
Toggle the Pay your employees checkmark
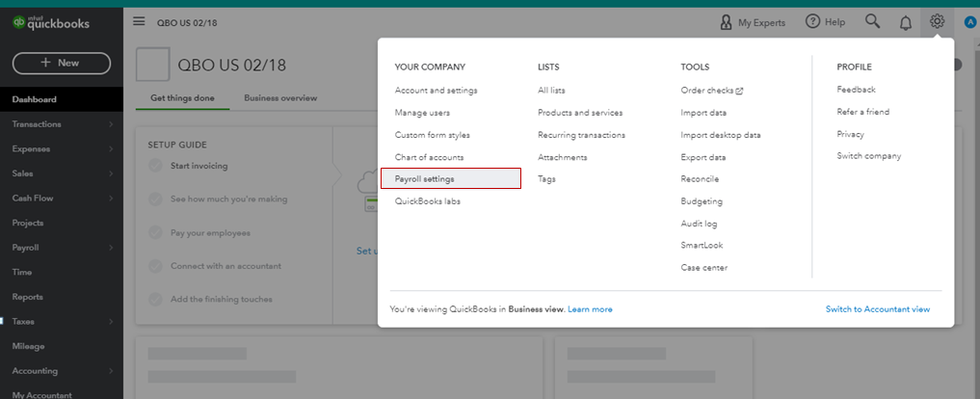[155, 232]
